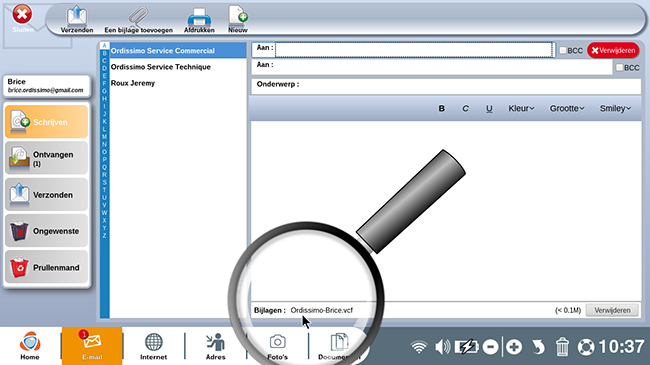Open the Smiley dropdown
This screenshot has height=365, width=650.
pyautogui.click(x=615, y=108)
